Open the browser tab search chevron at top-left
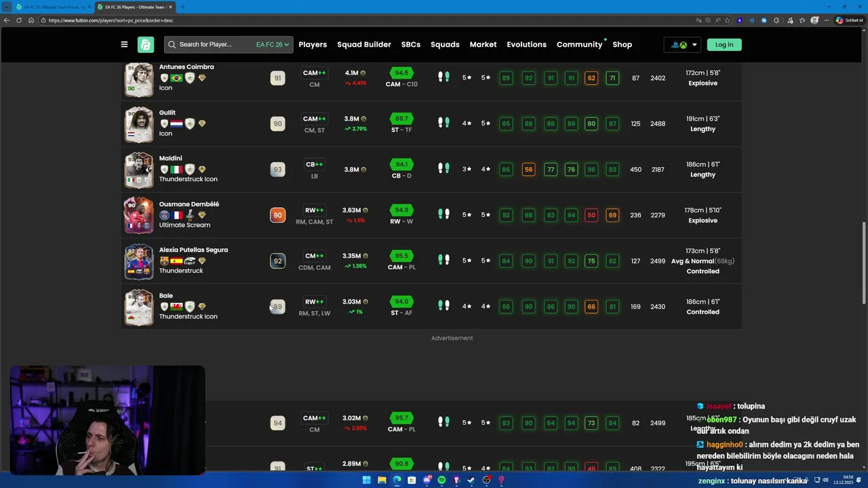868x488 pixels. coord(7,7)
